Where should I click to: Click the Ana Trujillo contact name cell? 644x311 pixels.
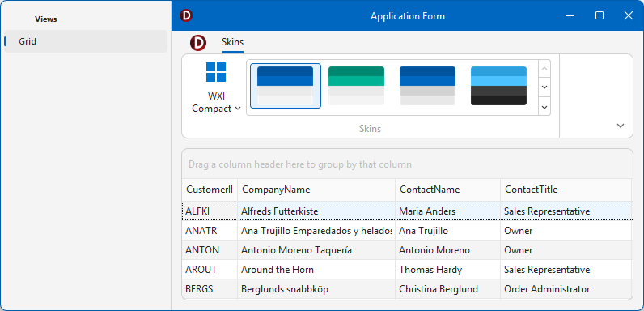pyautogui.click(x=447, y=231)
